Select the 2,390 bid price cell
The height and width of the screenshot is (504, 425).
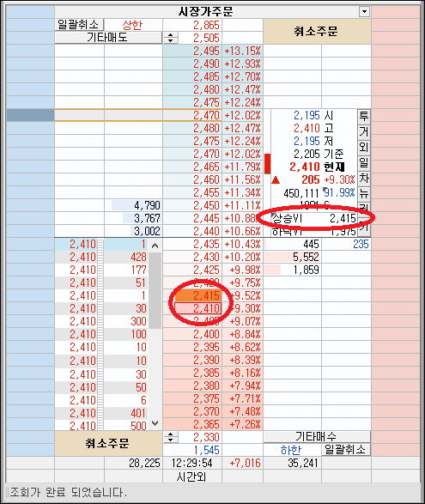pyautogui.click(x=192, y=360)
